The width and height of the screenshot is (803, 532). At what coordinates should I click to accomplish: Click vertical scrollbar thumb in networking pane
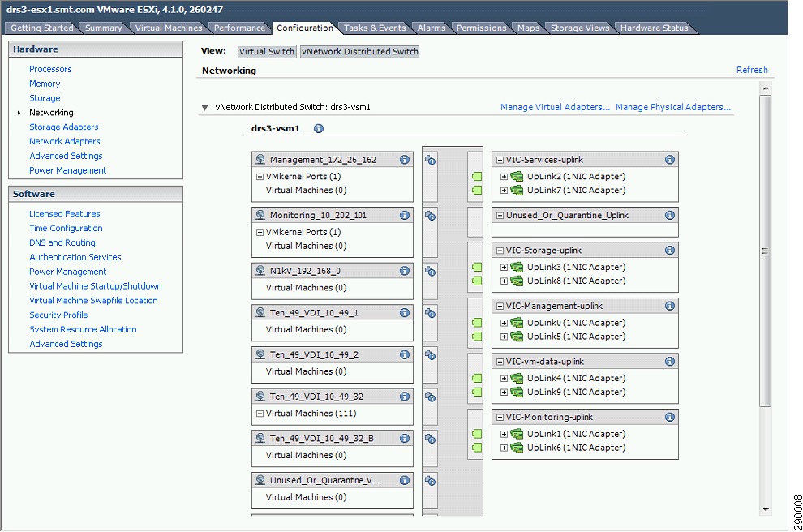point(765,251)
